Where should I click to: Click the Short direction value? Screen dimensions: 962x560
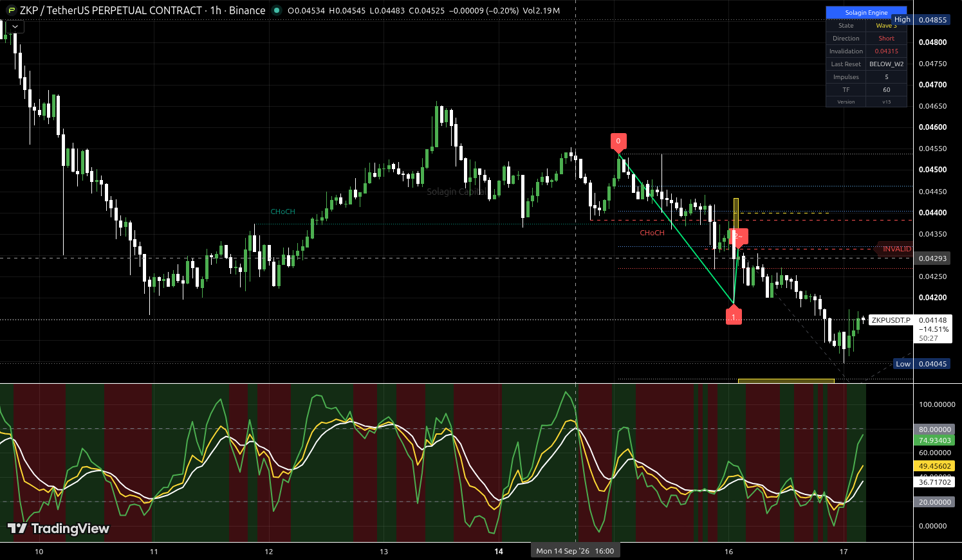pyautogui.click(x=886, y=39)
